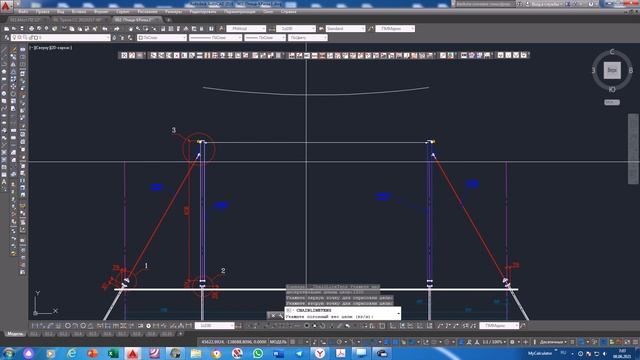Screen dimensions: 640x360
Task: Click the New drawing icon
Action: [7, 29]
